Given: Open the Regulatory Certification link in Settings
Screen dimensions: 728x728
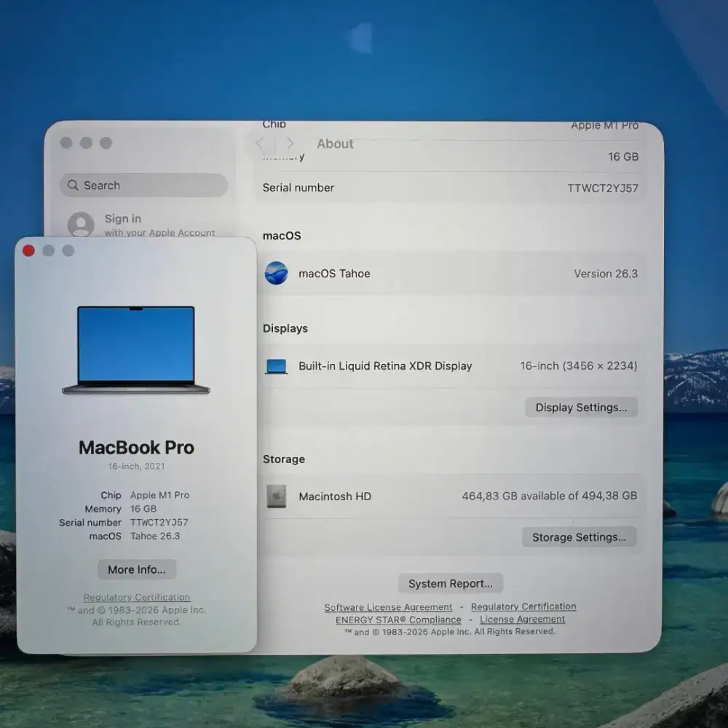Looking at the screenshot, I should pyautogui.click(x=523, y=607).
